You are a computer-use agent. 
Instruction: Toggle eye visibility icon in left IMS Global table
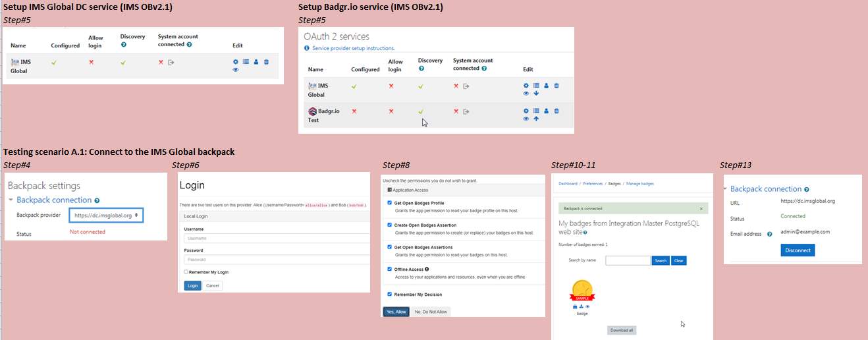pyautogui.click(x=236, y=69)
